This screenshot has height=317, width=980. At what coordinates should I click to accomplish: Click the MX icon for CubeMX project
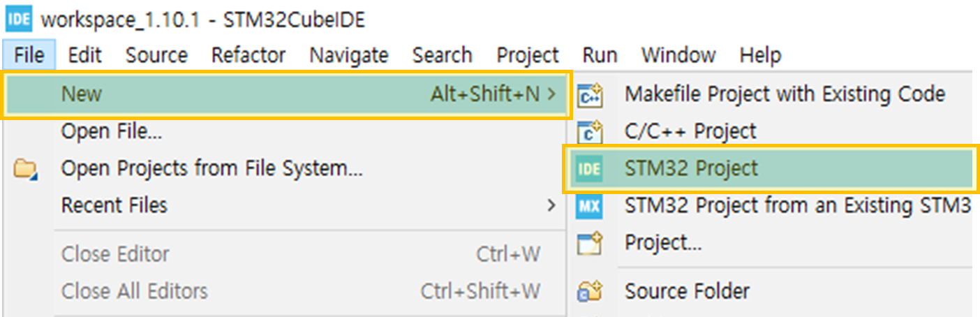tap(590, 206)
